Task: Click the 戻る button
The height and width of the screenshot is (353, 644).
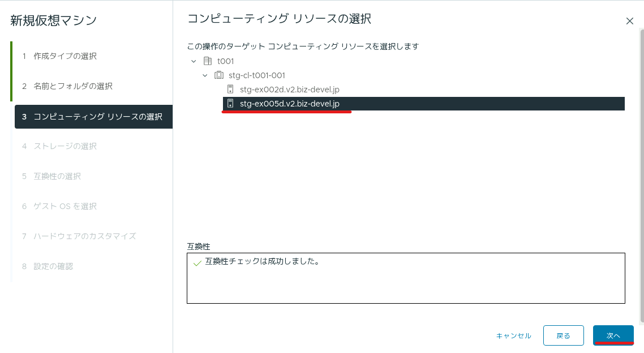Action: pos(564,336)
